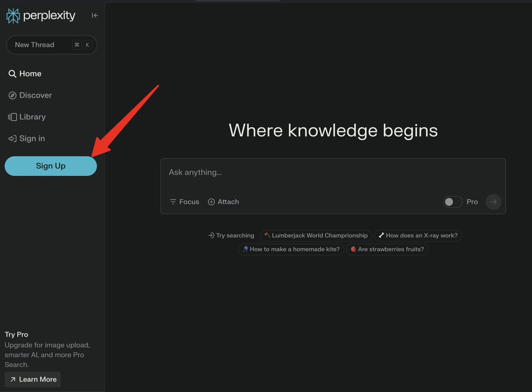Click the Learn More button
This screenshot has width=532, height=392.
pos(33,380)
